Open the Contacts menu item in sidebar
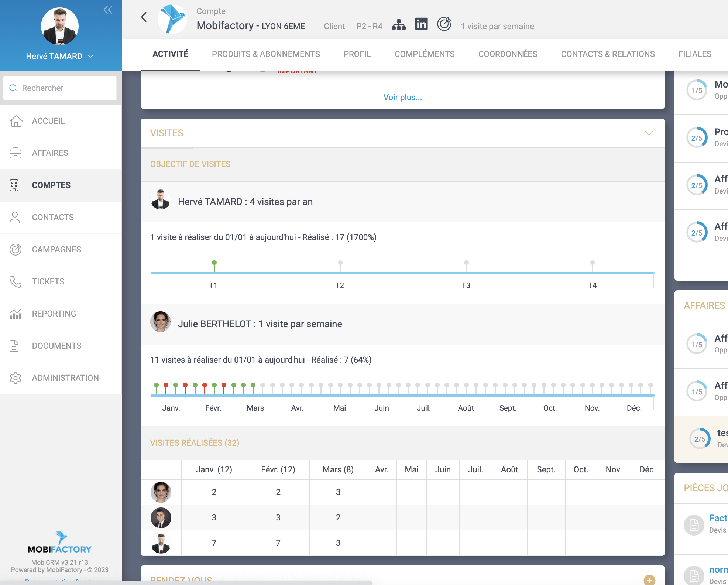 click(x=53, y=217)
